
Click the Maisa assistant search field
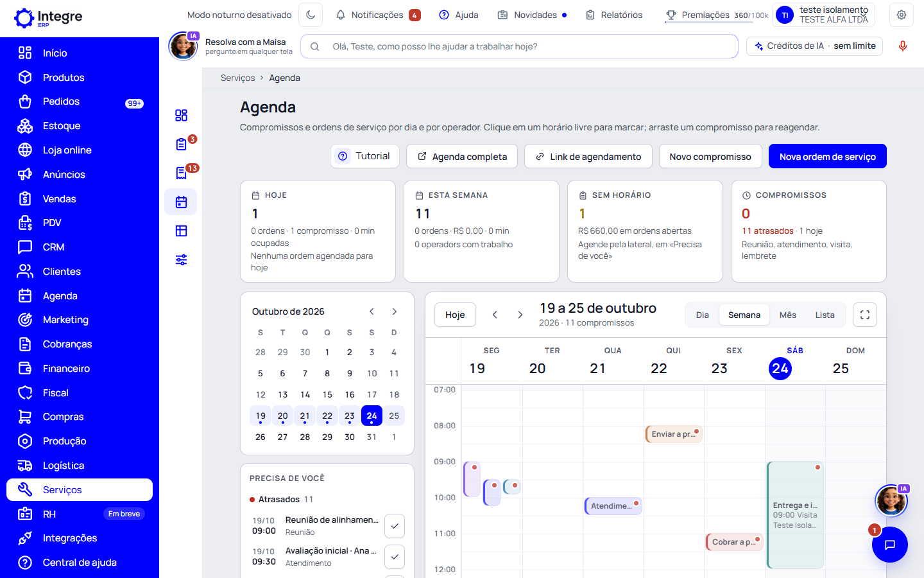pyautogui.click(x=519, y=46)
